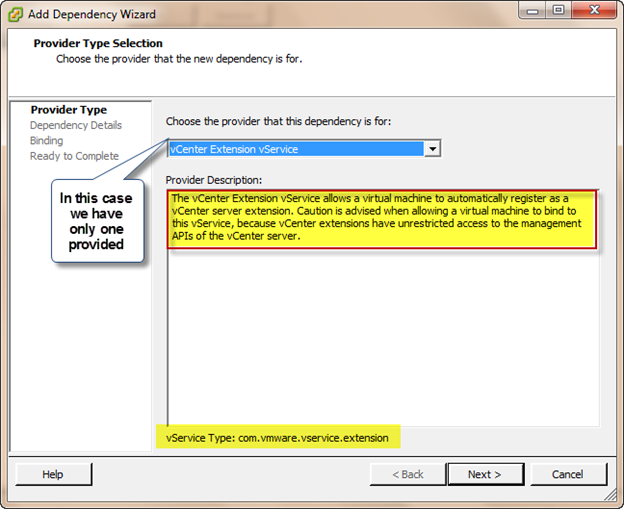Click the Cancel button
624x509 pixels.
pos(568,474)
